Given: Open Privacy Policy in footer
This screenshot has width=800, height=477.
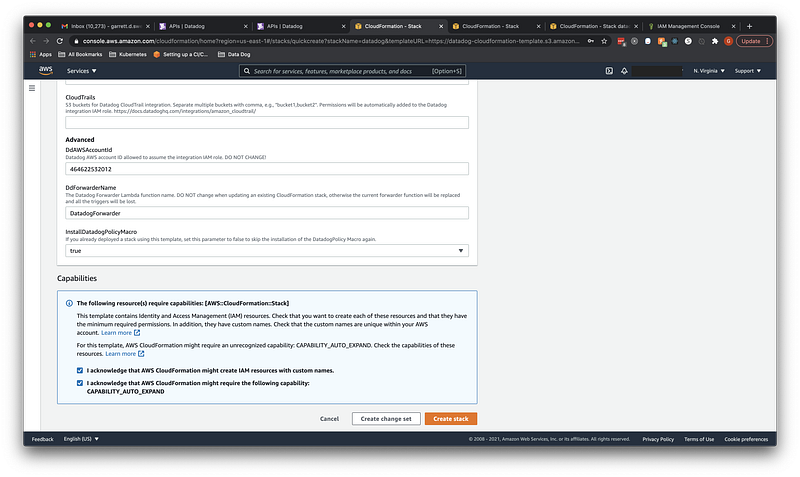Looking at the screenshot, I should [x=658, y=439].
